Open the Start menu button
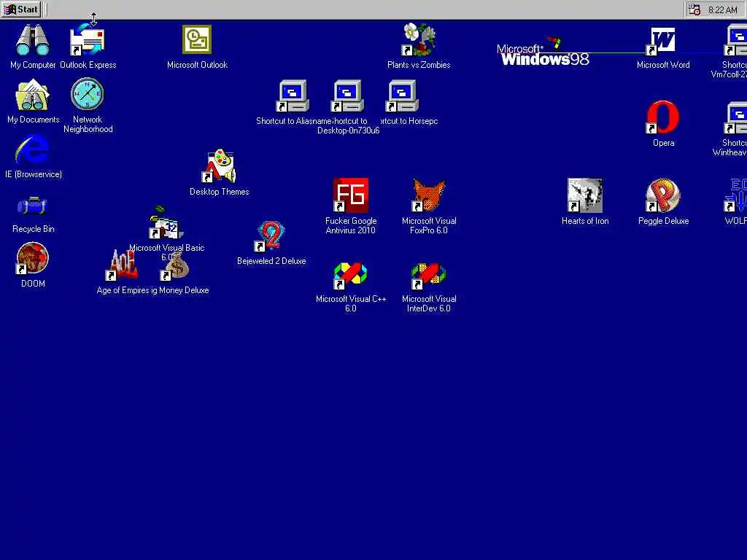This screenshot has height=560, width=747. click(x=21, y=9)
